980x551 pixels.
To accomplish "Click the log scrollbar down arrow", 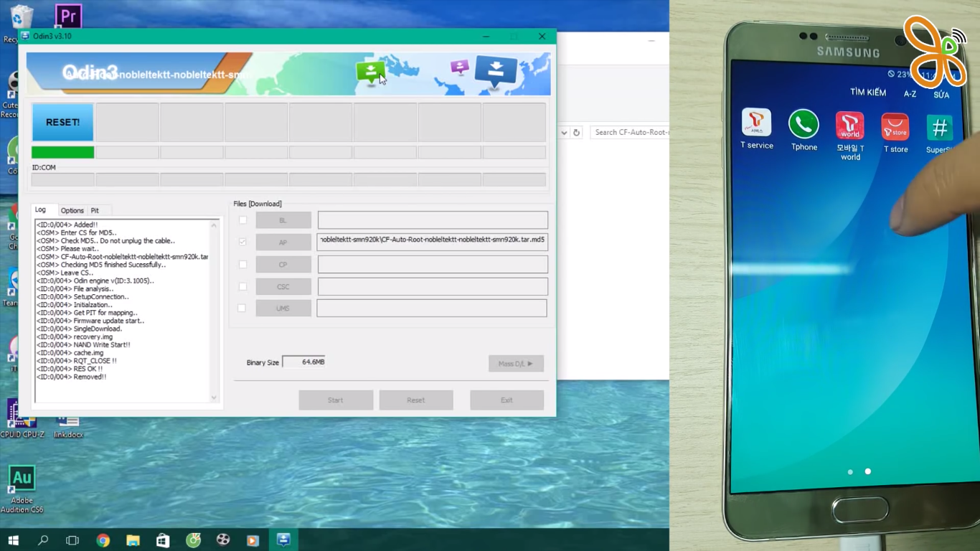I will [x=214, y=397].
